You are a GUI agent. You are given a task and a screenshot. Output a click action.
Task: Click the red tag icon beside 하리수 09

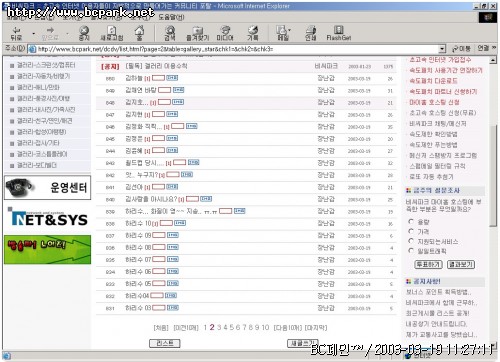pos(159,235)
